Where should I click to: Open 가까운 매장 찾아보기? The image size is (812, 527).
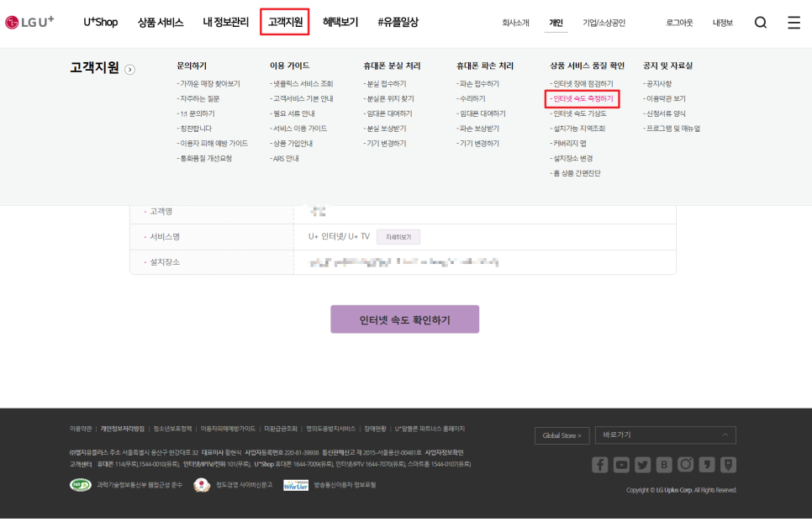[x=208, y=84]
